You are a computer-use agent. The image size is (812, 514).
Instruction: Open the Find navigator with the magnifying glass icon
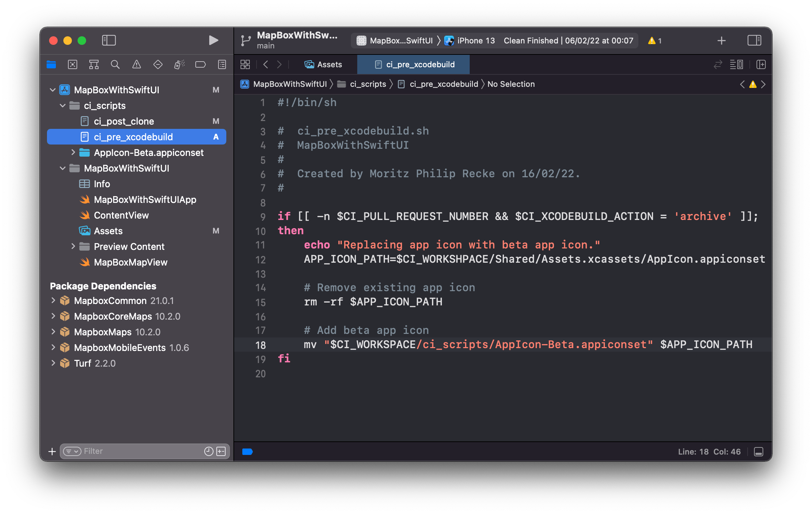[x=115, y=64]
